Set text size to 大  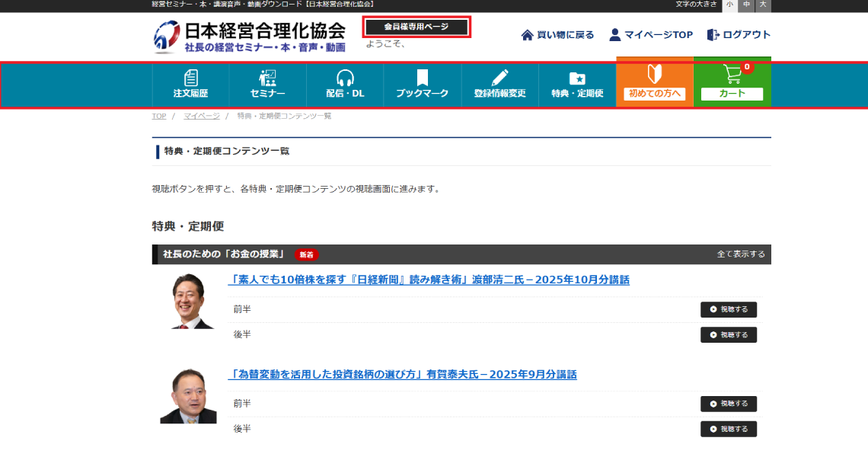tap(763, 5)
